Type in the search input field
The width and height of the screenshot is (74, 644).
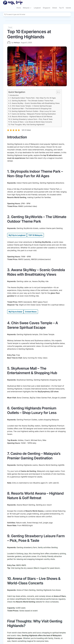tap(37, 15)
